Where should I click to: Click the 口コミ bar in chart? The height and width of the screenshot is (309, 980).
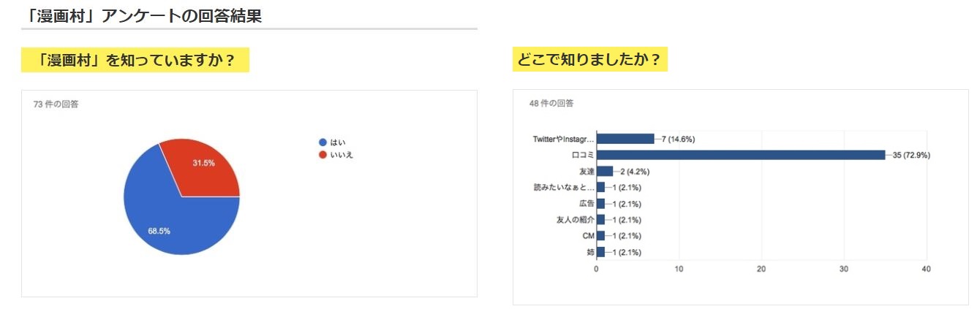tap(741, 155)
